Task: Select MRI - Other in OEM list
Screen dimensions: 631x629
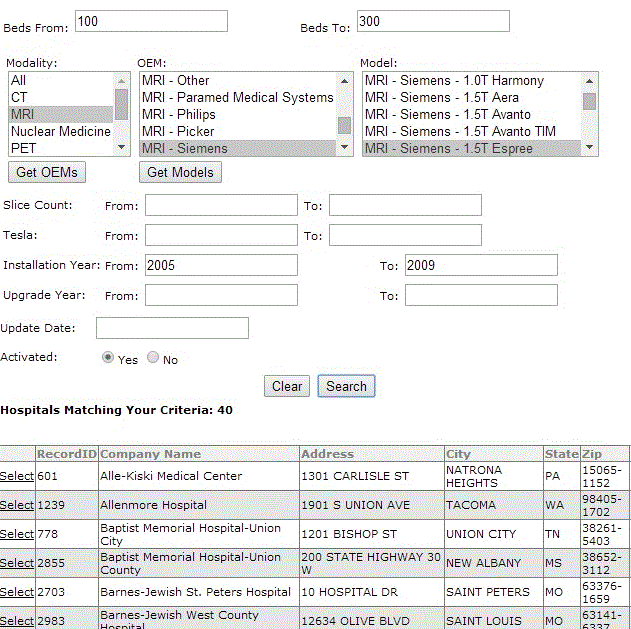Action: [x=238, y=80]
